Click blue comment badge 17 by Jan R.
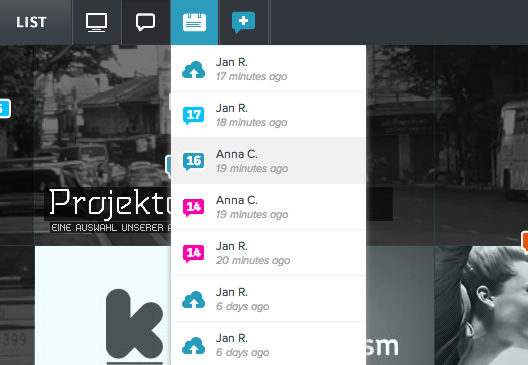 pyautogui.click(x=194, y=115)
